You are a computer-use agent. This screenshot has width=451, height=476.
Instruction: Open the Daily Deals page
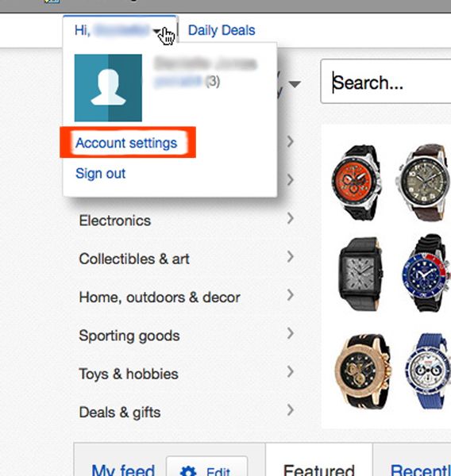pyautogui.click(x=222, y=30)
